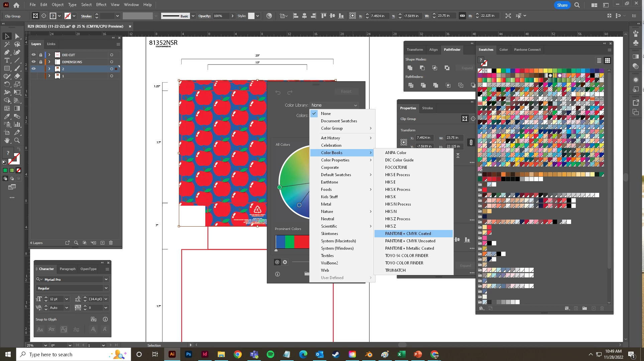Hide the DIE-CUT layer visibility eye
Image resolution: width=644 pixels, height=361 pixels.
[33, 55]
